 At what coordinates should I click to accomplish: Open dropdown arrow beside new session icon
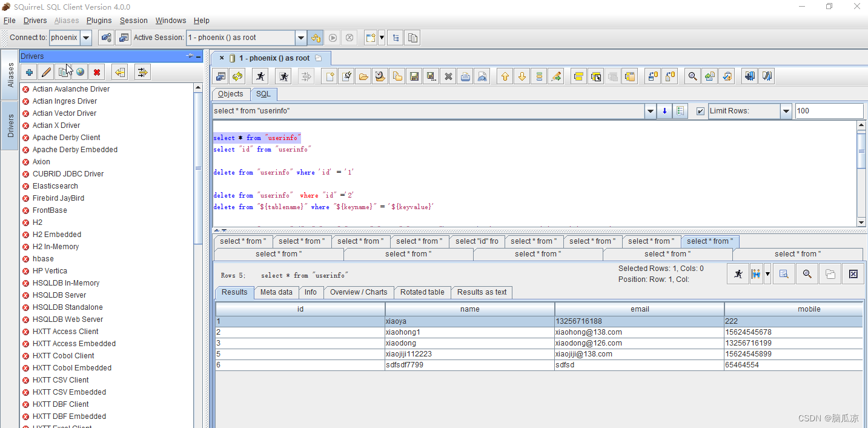tap(382, 38)
